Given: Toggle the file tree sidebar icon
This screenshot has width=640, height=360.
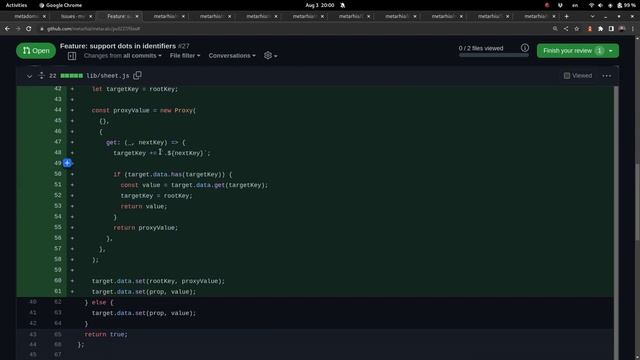Looking at the screenshot, I should pyautogui.click(x=72, y=56).
